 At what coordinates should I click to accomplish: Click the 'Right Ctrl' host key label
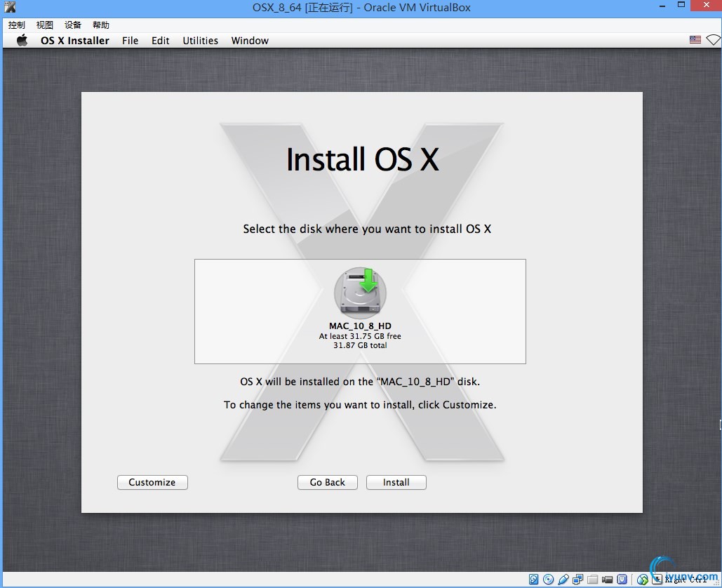(685, 580)
